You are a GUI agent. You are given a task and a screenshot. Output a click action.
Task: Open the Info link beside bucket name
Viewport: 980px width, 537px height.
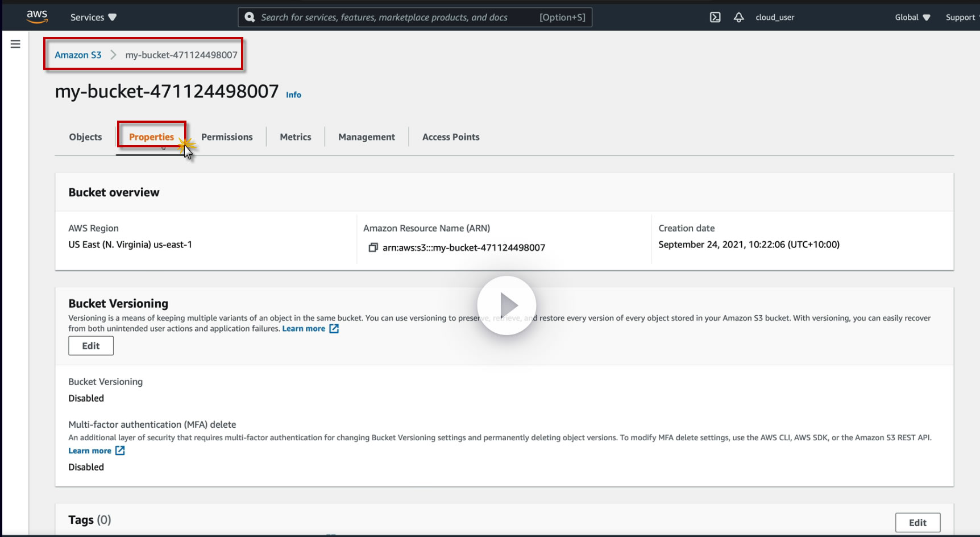click(293, 95)
